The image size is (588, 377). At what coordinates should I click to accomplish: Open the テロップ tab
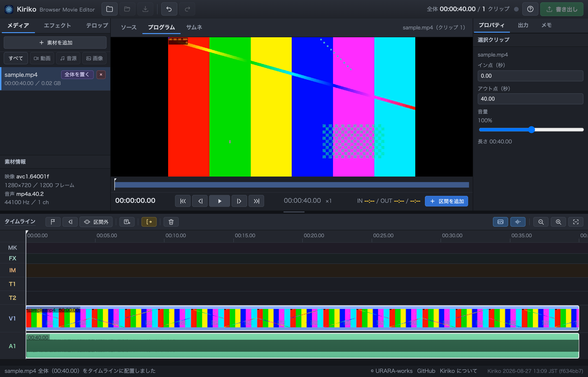(x=97, y=26)
